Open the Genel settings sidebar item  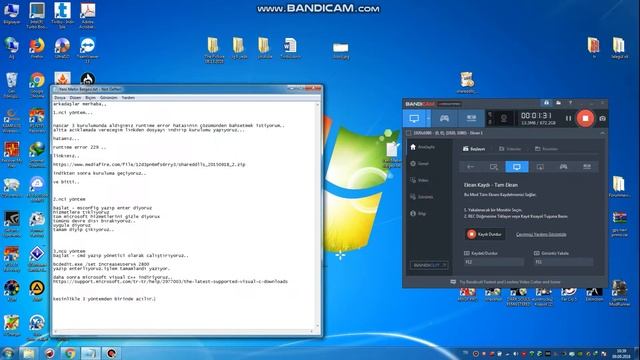(x=420, y=164)
